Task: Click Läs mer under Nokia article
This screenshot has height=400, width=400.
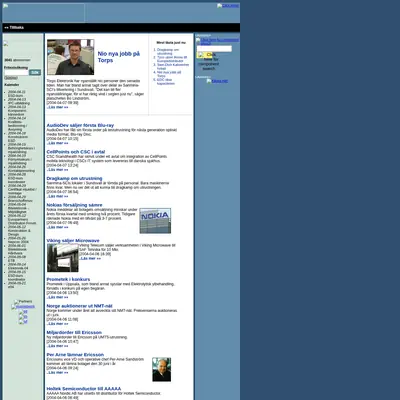Action: tap(57, 227)
